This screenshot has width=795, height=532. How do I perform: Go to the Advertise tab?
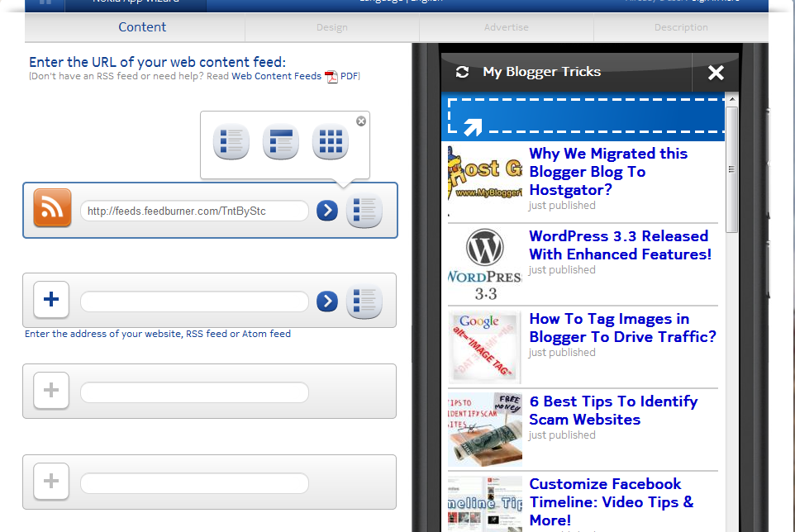coord(506,27)
